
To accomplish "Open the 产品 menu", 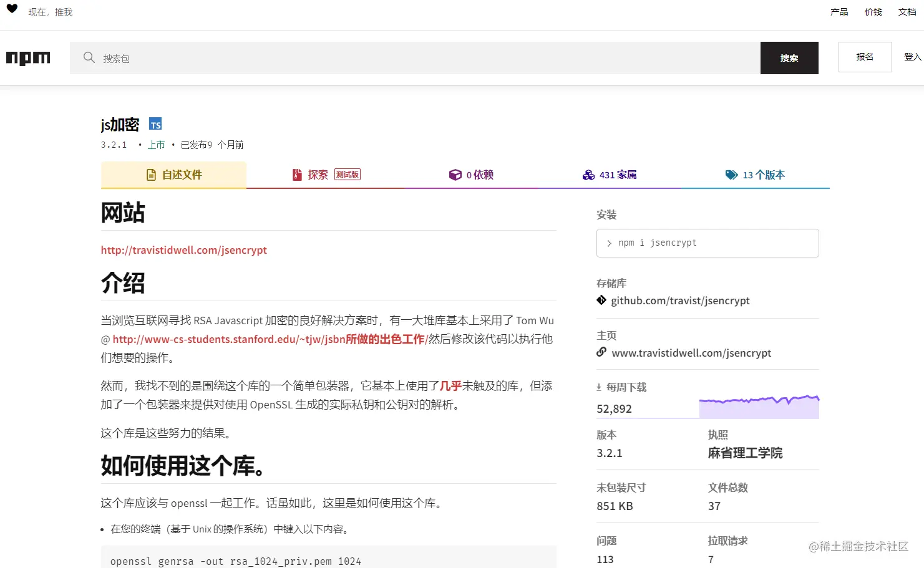I will 839,12.
